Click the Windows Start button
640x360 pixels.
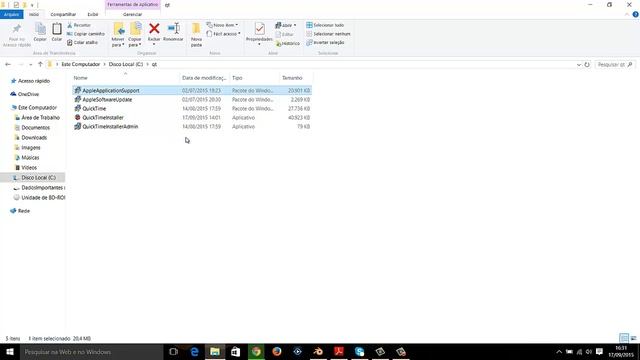click(10, 351)
